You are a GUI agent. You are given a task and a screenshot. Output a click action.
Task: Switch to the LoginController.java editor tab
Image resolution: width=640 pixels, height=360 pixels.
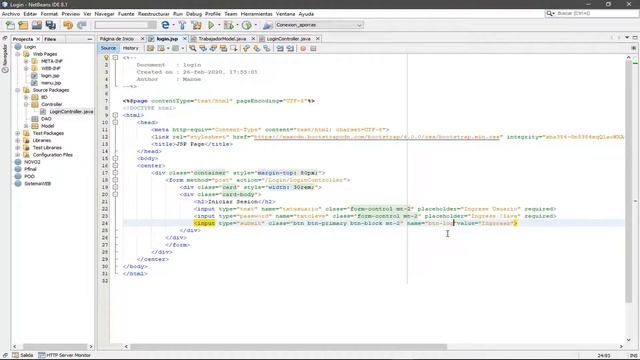tap(288, 39)
